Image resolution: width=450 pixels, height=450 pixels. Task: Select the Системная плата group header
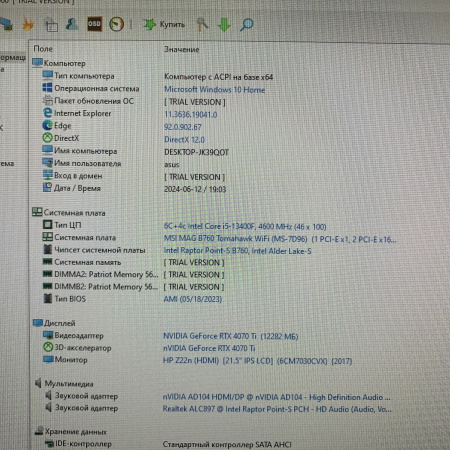coord(69,213)
